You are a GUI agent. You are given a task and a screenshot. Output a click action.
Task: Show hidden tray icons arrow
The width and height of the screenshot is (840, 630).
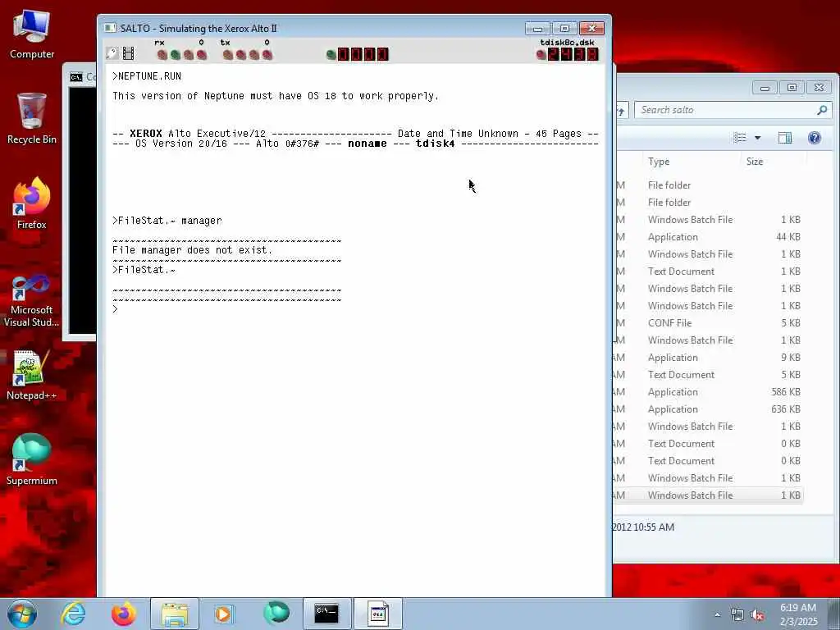(x=717, y=615)
